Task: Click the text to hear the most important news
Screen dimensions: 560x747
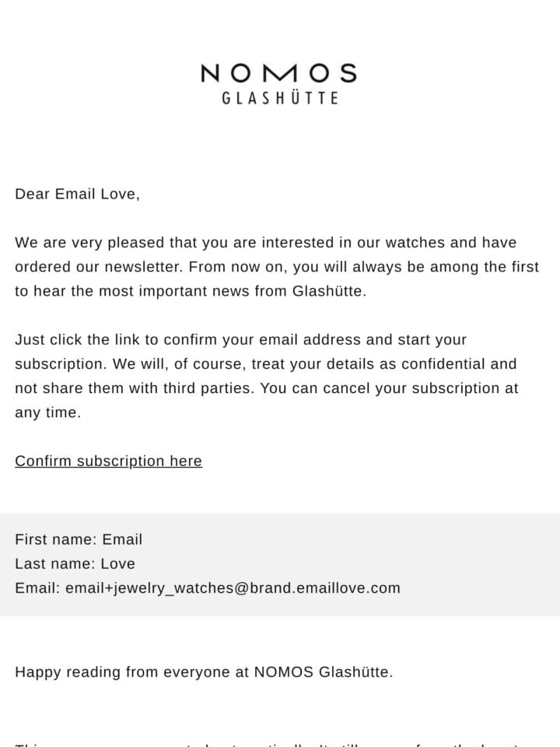Action: (x=191, y=291)
